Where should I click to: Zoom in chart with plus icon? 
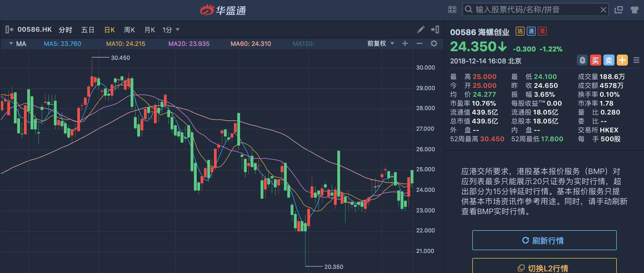tap(405, 43)
